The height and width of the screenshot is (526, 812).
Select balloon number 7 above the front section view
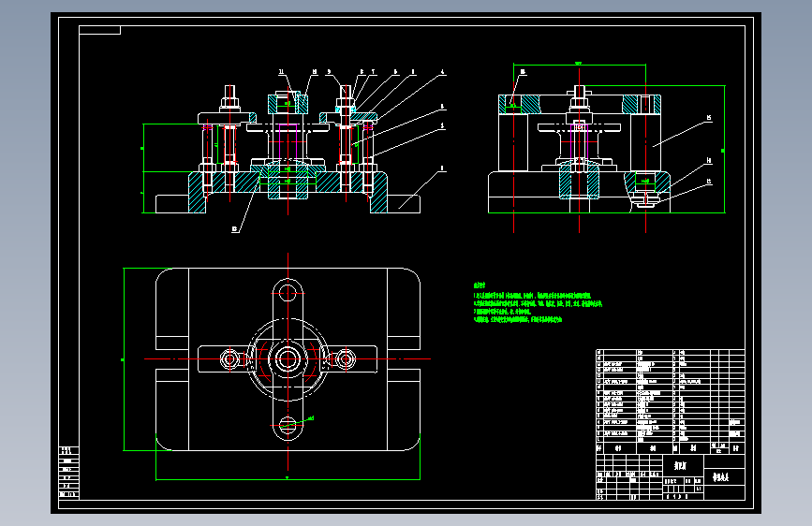(373, 72)
